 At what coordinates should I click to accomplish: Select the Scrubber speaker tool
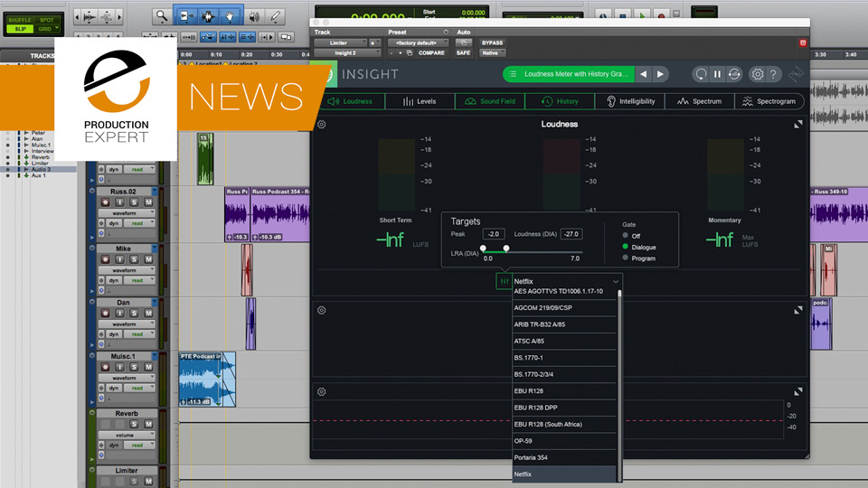tap(254, 16)
